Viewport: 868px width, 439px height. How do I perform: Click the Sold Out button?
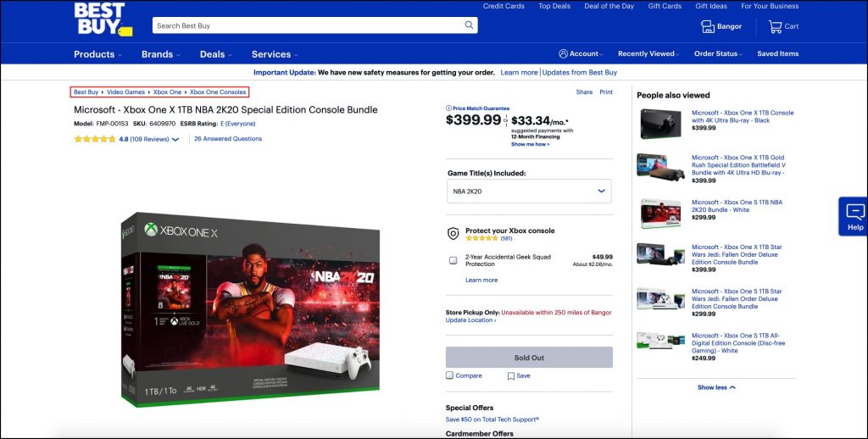(529, 358)
